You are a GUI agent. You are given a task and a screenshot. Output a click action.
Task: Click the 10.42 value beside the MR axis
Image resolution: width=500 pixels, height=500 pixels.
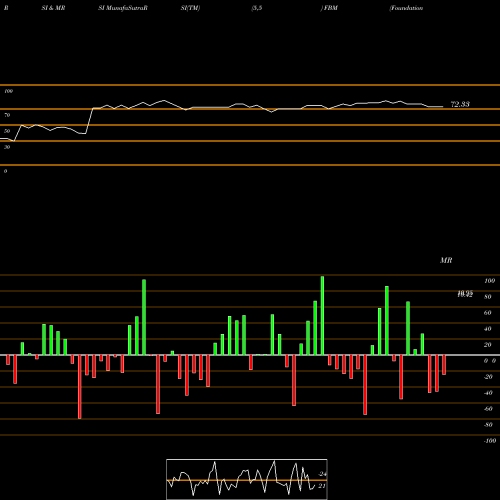465,295
